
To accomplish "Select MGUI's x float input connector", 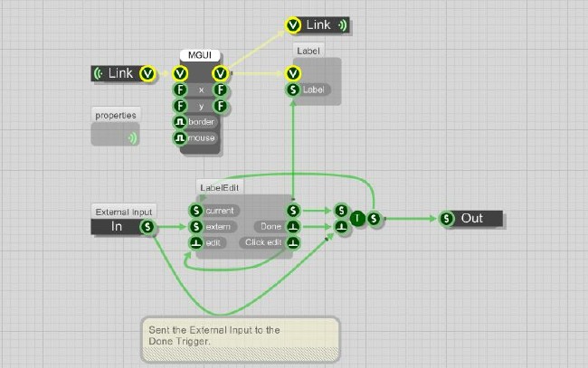I will tap(180, 90).
